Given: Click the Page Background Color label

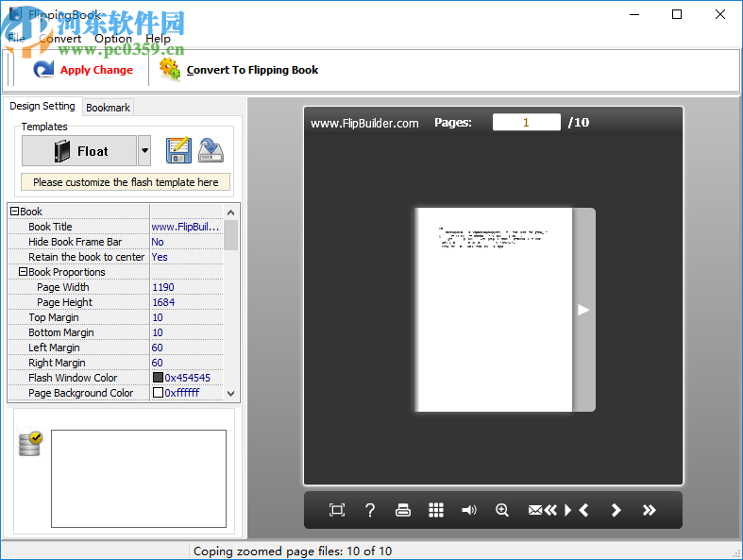Looking at the screenshot, I should pos(80,393).
